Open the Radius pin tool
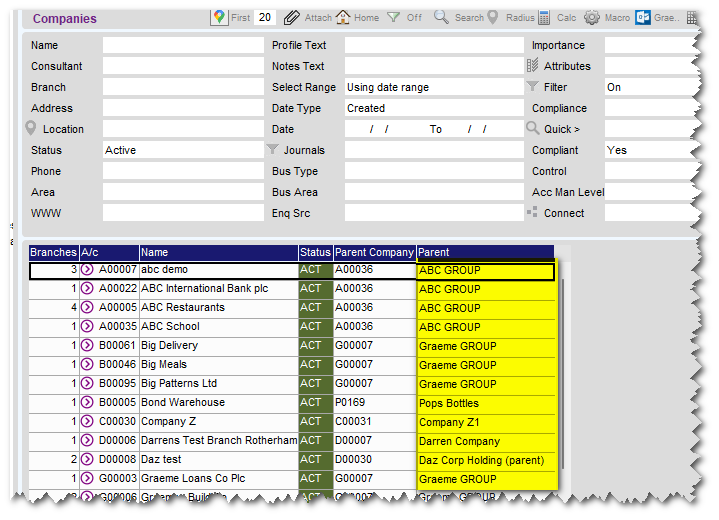 (492, 17)
